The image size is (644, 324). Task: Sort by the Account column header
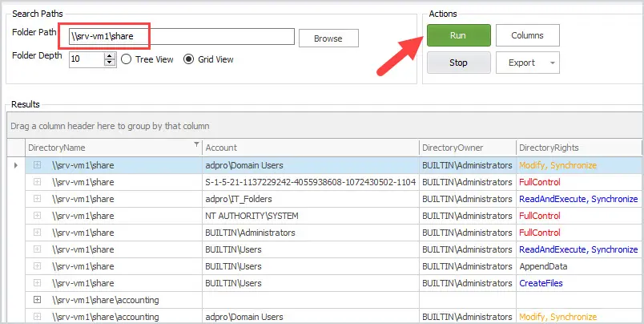tap(311, 148)
